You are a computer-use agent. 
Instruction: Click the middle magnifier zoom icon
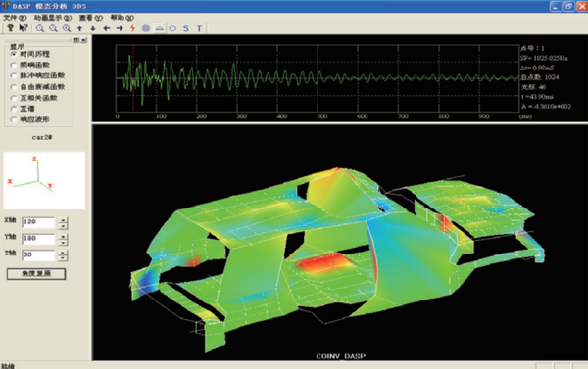pos(53,28)
